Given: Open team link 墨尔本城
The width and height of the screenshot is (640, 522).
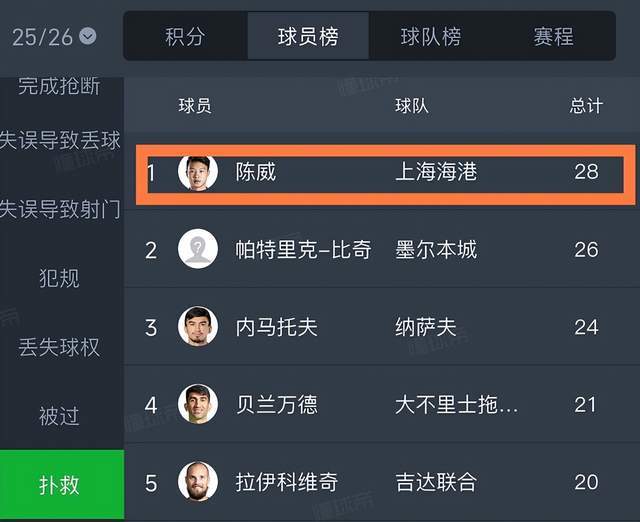Looking at the screenshot, I should [436, 249].
